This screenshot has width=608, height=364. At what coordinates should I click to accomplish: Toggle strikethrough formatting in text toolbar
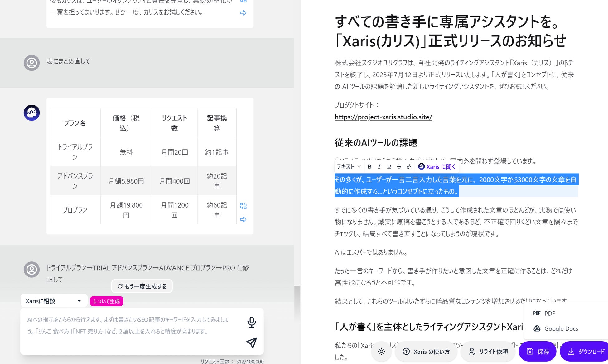(x=399, y=167)
